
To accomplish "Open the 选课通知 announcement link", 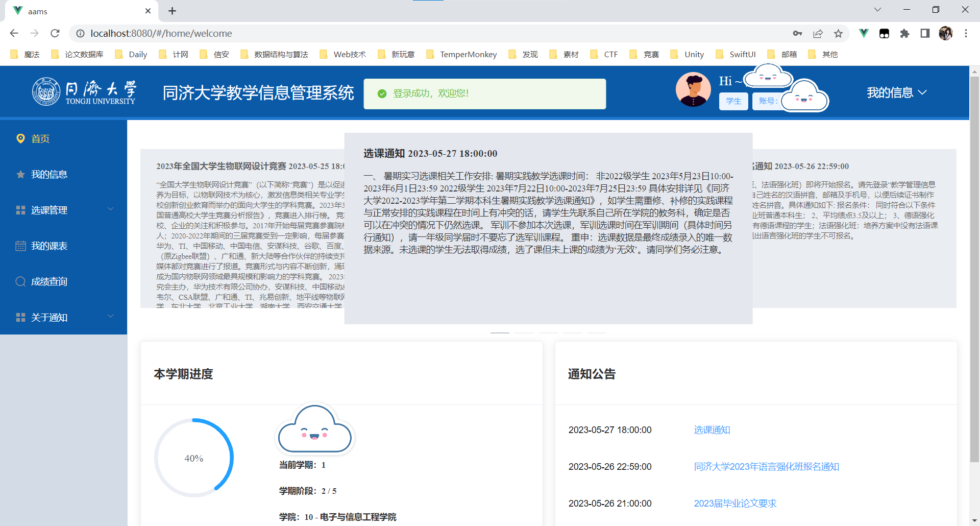I will click(x=712, y=430).
